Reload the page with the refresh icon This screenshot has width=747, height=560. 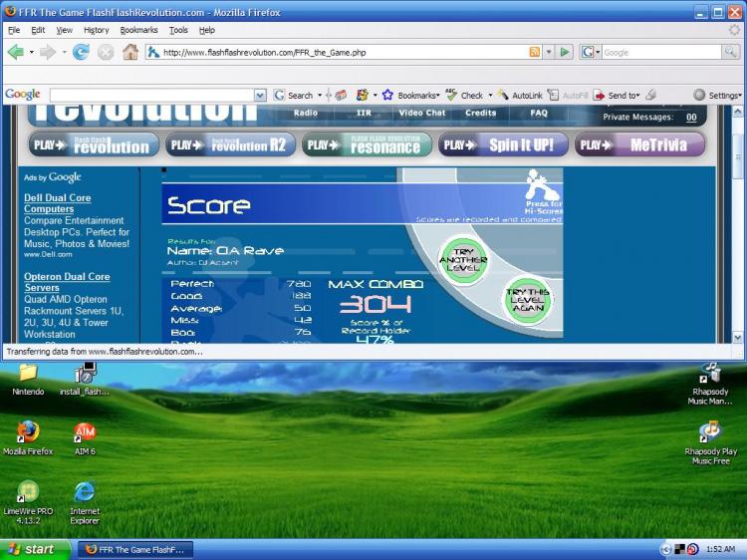(x=81, y=52)
